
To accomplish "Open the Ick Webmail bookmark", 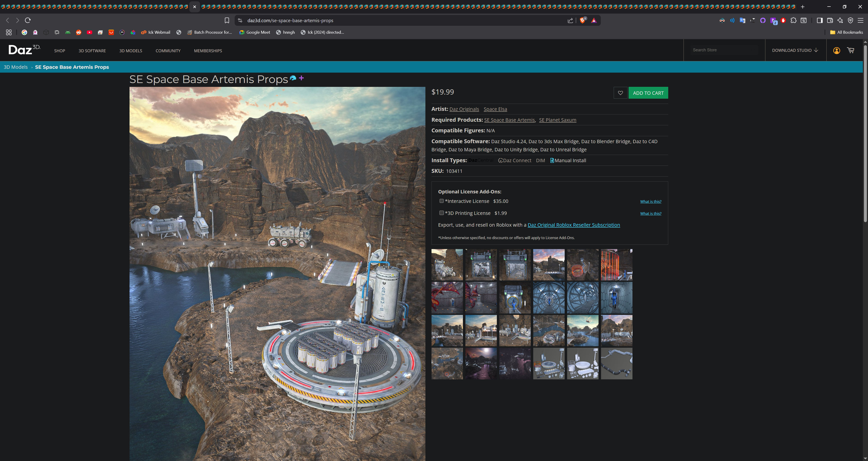I will point(156,32).
